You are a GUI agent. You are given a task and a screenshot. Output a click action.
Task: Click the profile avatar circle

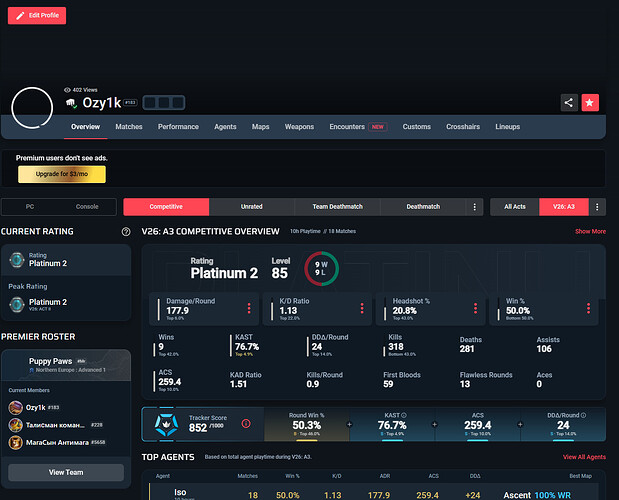[32, 108]
